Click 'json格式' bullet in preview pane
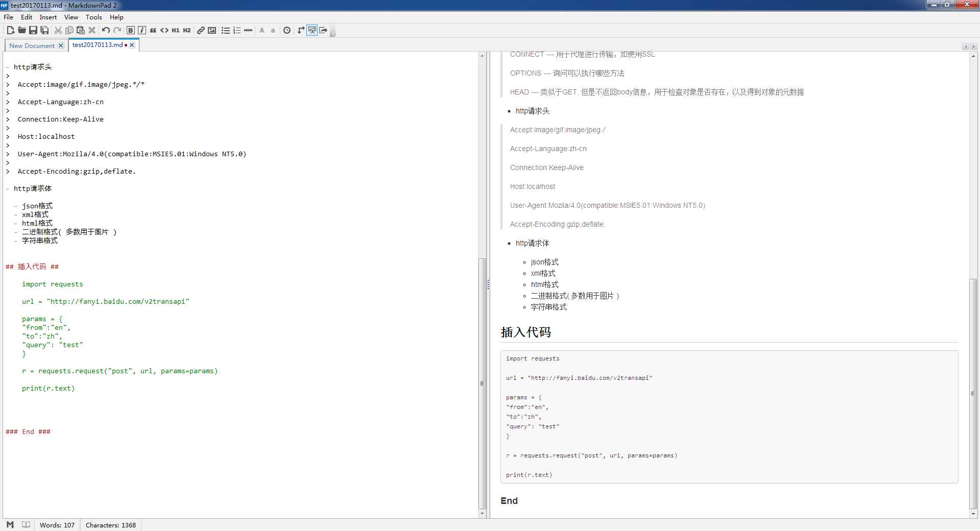Viewport: 980px width, 531px height. (x=544, y=262)
